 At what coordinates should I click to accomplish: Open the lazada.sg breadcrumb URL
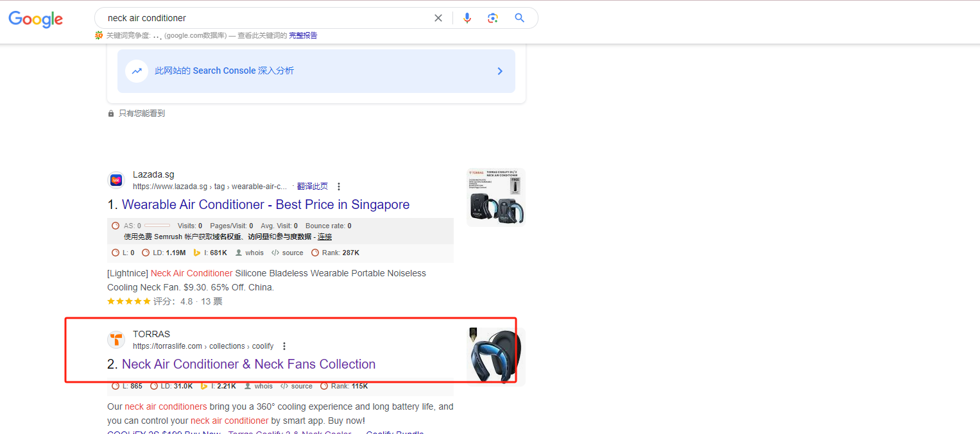click(211, 187)
